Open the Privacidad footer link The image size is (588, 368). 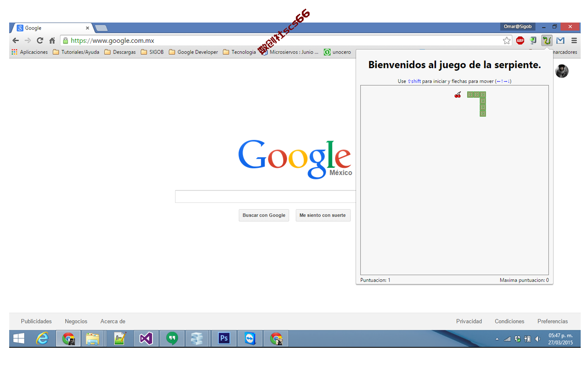pyautogui.click(x=469, y=322)
